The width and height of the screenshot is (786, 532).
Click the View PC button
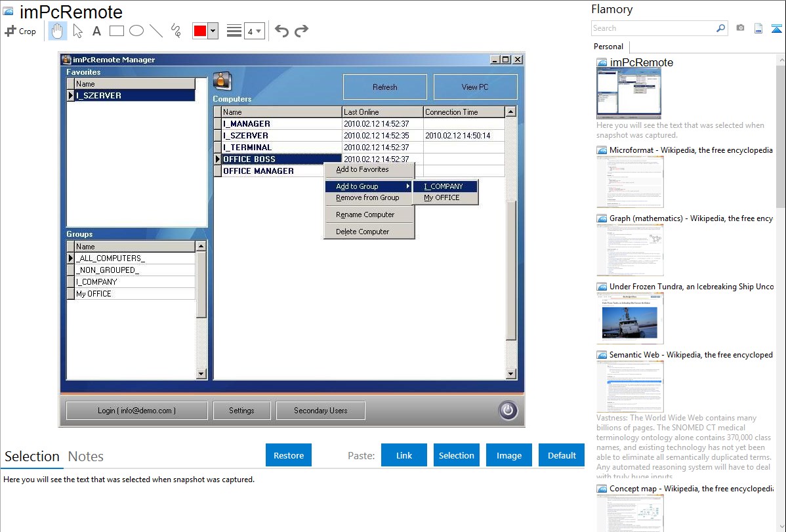475,87
